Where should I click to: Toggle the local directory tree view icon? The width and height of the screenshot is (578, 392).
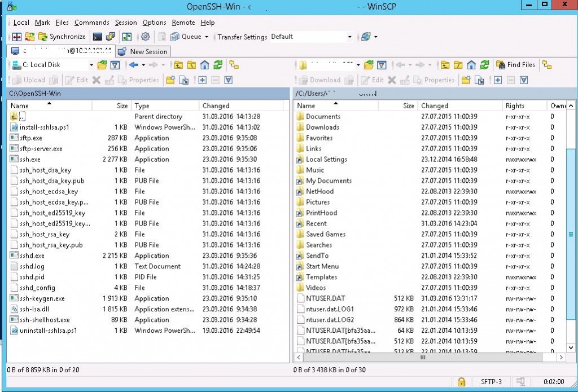pyautogui.click(x=233, y=64)
